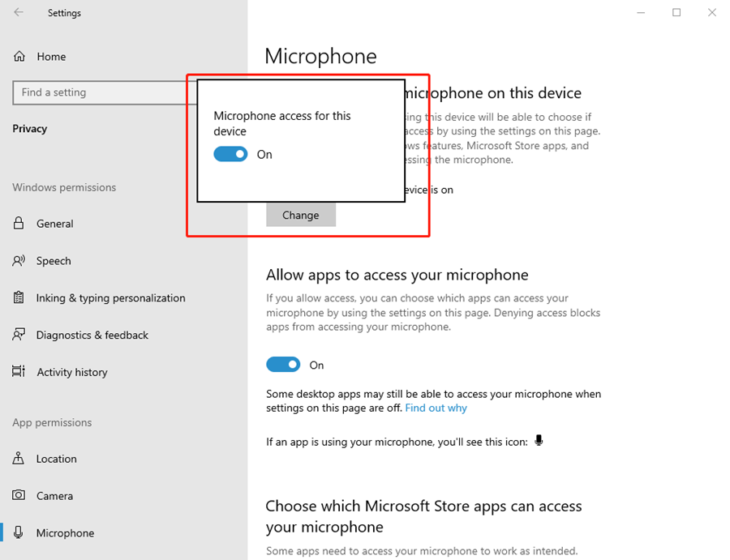
Task: Open General privacy settings
Action: click(55, 224)
